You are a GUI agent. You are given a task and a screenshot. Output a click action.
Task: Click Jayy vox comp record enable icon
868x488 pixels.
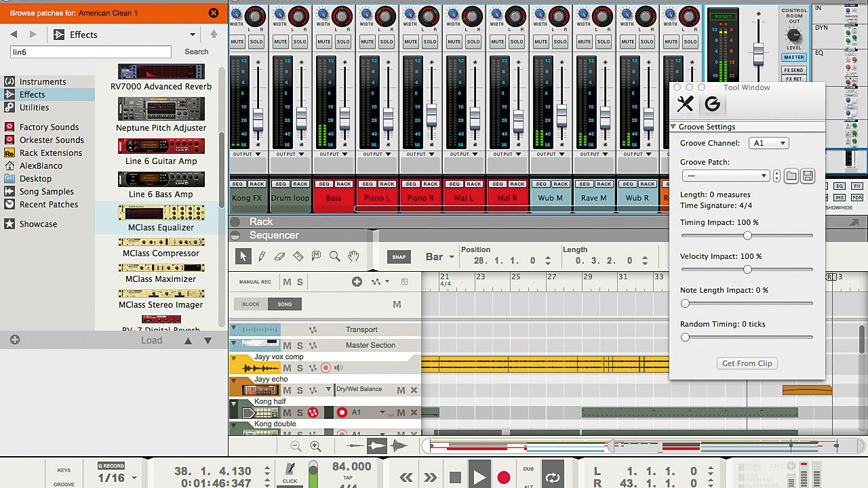[325, 368]
